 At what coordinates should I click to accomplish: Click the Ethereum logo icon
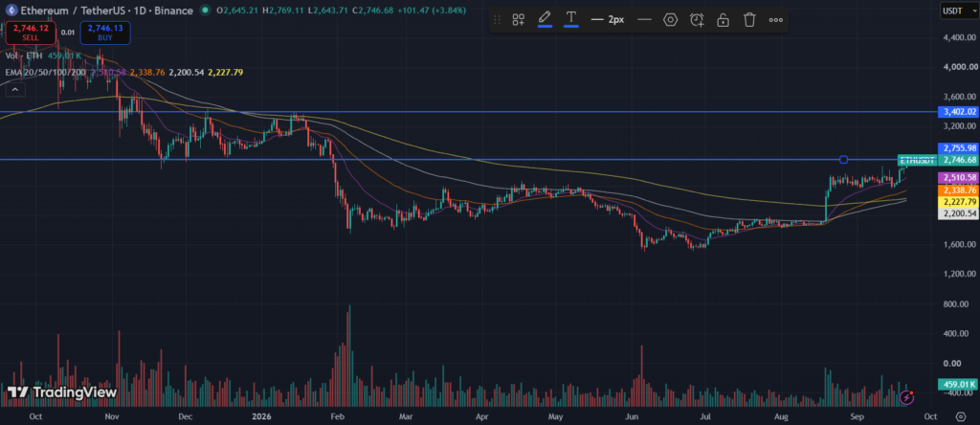coord(10,10)
